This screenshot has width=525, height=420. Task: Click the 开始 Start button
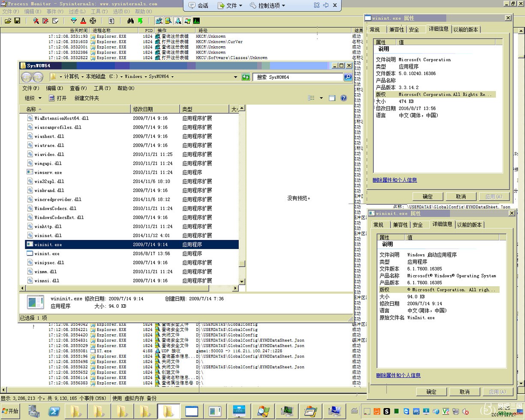[x=10, y=411]
